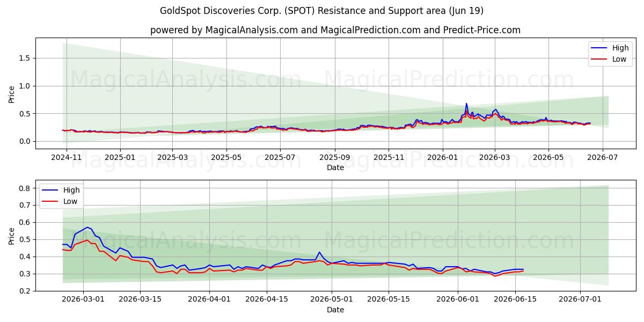Click the '2026-03-01' tick label on bottom chart
This screenshot has width=644, height=322.
[83, 300]
